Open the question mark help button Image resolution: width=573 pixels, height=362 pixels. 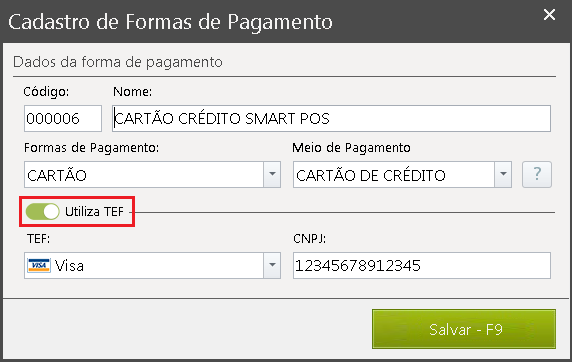[537, 175]
